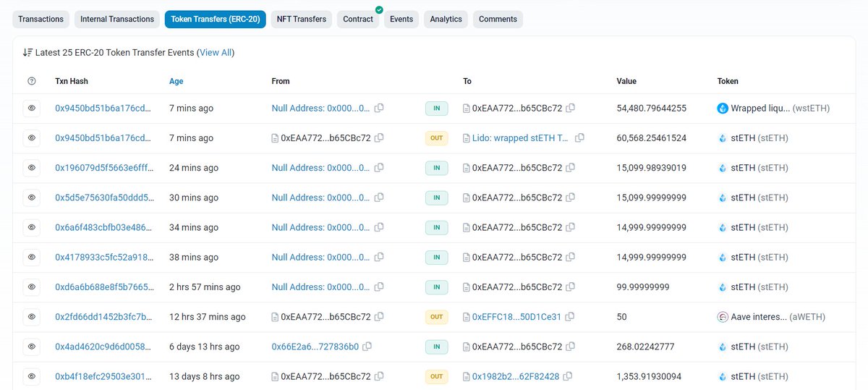This screenshot has height=390, width=868.
Task: Copy Null Address in the 30 mins ago row
Action: point(379,198)
